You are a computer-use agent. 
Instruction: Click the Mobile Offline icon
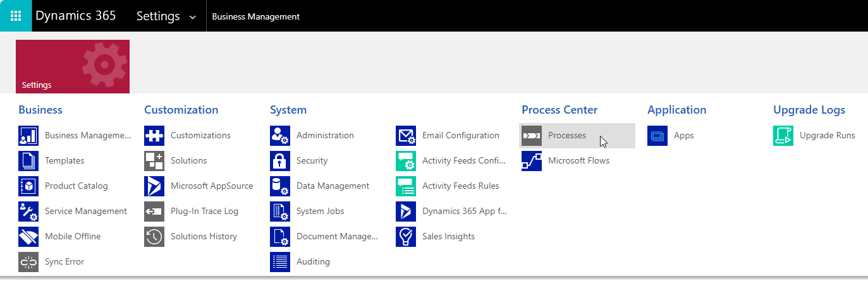point(28,237)
